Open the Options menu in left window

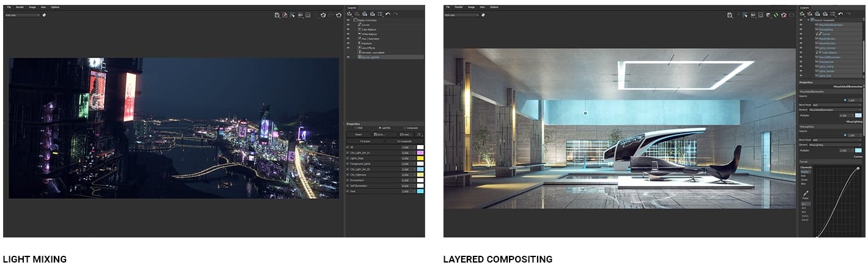[55, 7]
